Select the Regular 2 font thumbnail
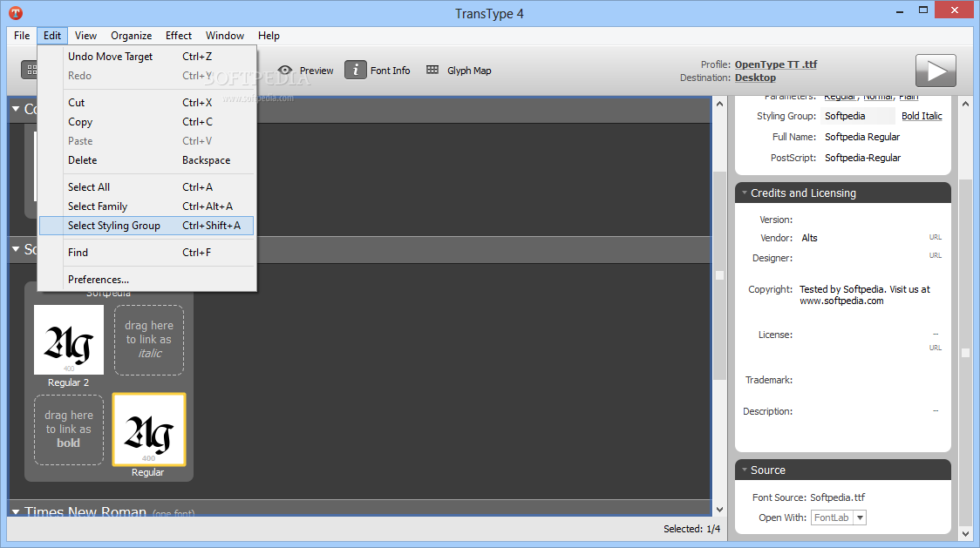Viewport: 980px width, 548px height. coord(69,340)
